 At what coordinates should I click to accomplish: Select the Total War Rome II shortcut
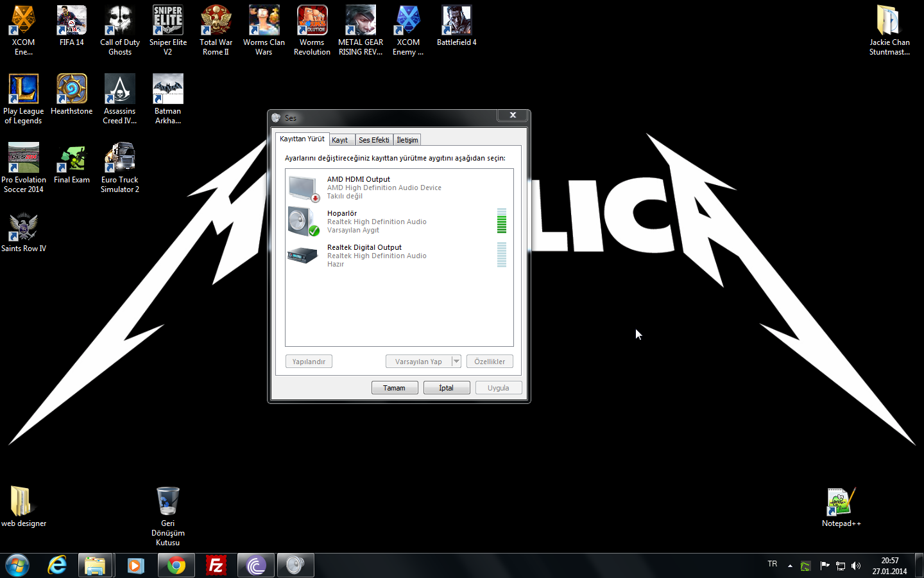216,30
